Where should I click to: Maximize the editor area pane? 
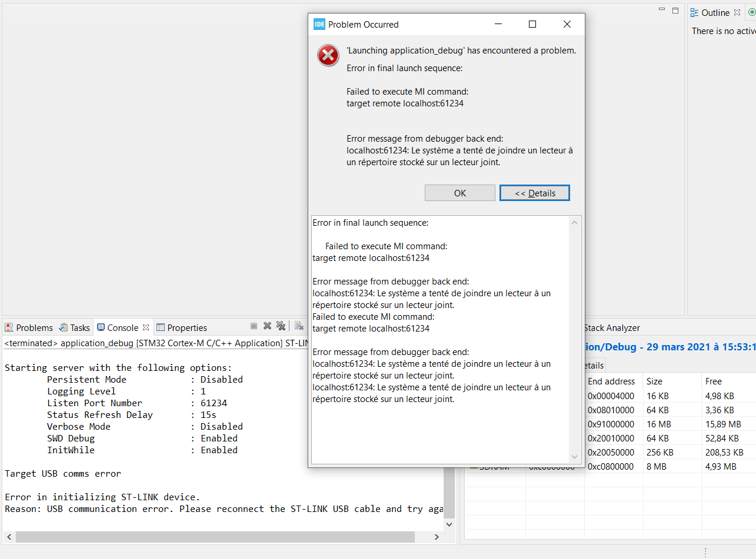675,11
